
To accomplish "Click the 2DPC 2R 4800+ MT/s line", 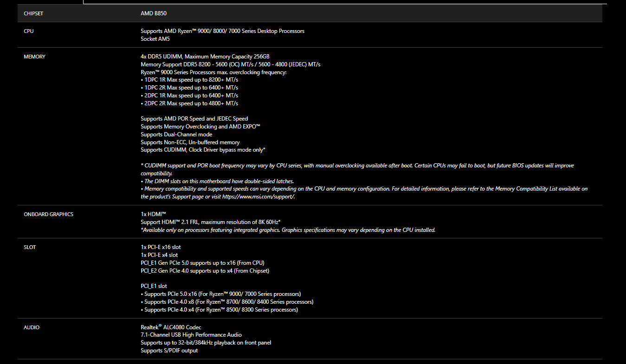I will point(189,103).
